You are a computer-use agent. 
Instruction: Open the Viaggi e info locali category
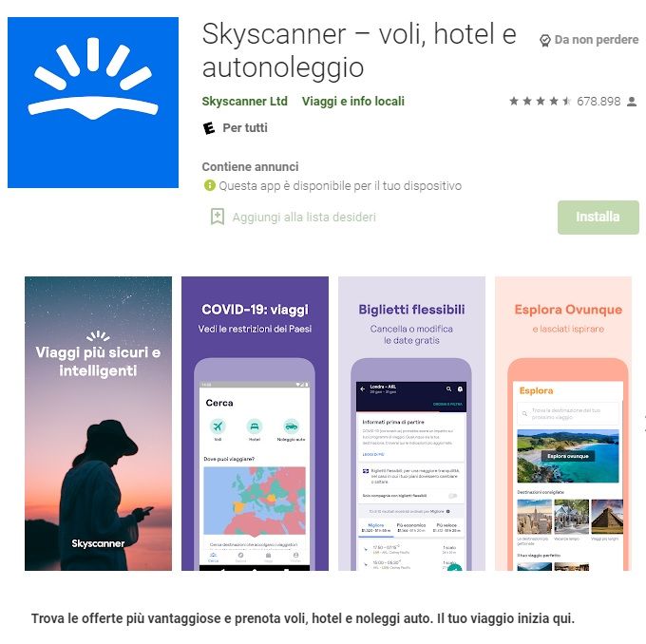pyautogui.click(x=353, y=102)
